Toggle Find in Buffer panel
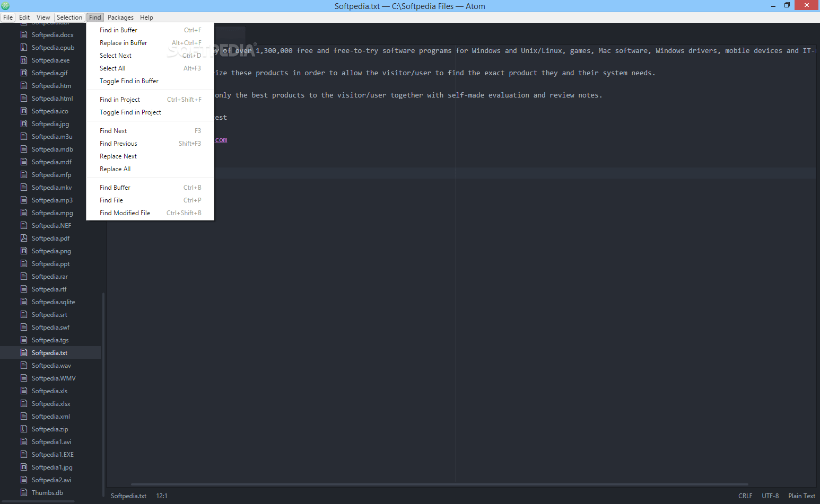 coord(129,81)
